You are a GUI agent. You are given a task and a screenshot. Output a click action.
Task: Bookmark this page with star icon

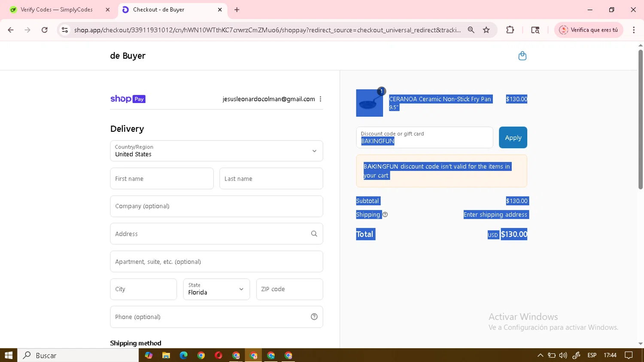click(x=486, y=30)
